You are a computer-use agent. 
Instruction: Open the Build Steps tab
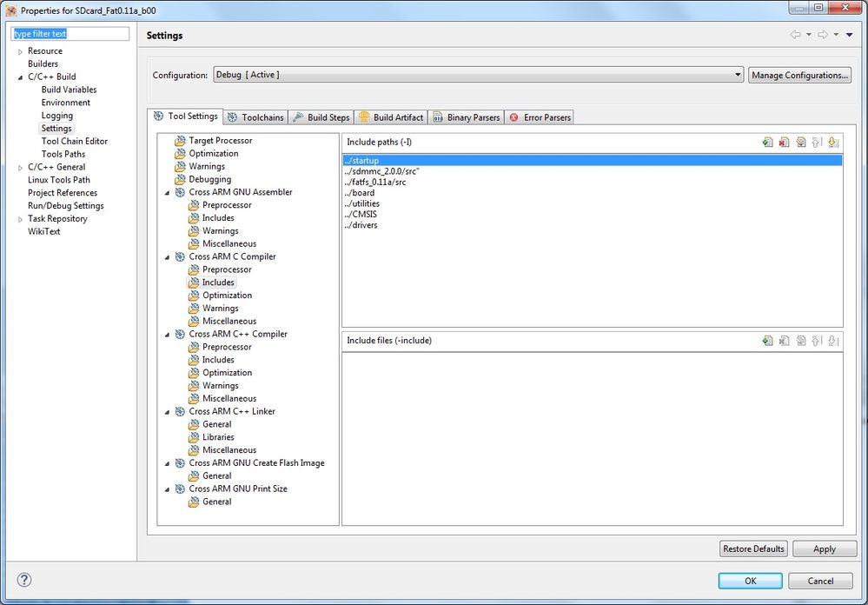point(321,117)
